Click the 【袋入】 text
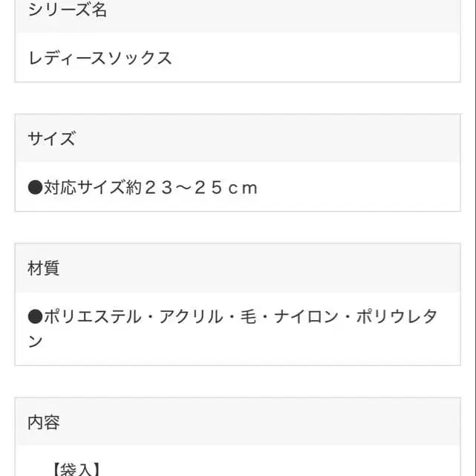This screenshot has height=476, width=476. tap(75, 469)
